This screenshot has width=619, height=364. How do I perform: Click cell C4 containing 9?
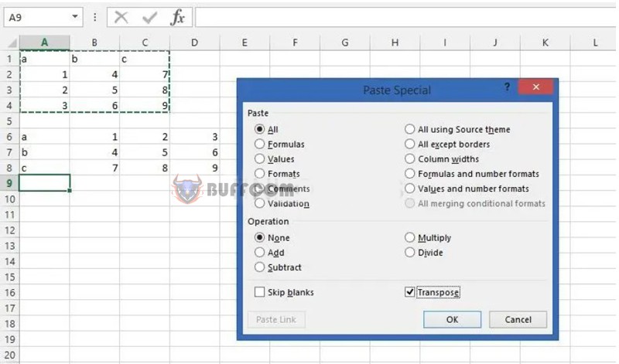click(x=145, y=105)
